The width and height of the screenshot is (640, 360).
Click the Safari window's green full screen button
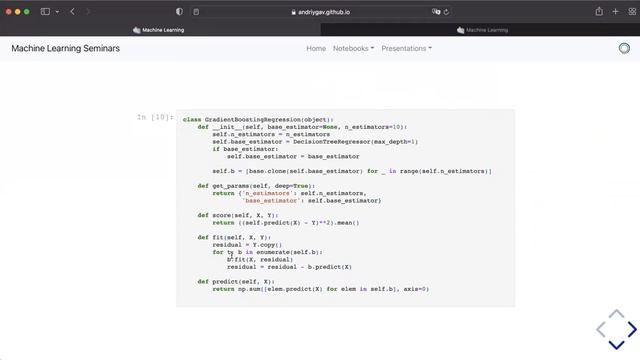(27, 12)
